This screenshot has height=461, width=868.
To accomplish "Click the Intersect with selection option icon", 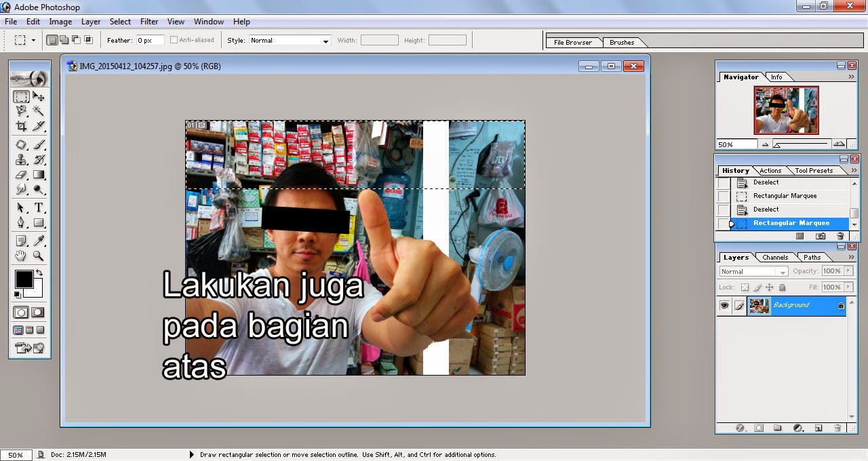I will (x=87, y=40).
